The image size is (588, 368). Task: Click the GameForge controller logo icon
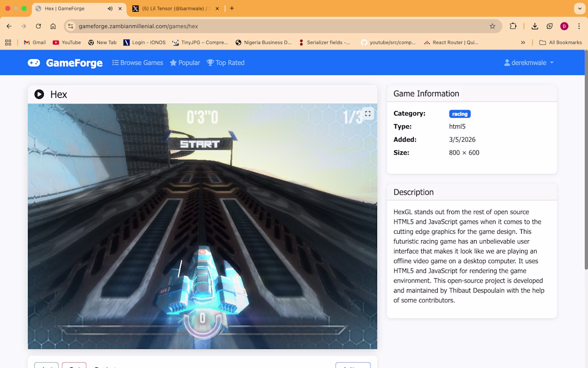pyautogui.click(x=34, y=63)
